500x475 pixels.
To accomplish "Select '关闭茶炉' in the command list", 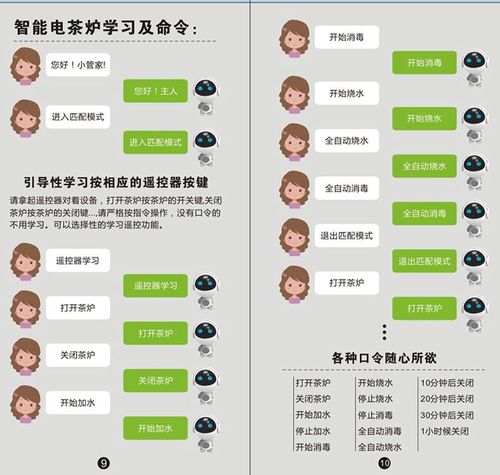I will (313, 399).
